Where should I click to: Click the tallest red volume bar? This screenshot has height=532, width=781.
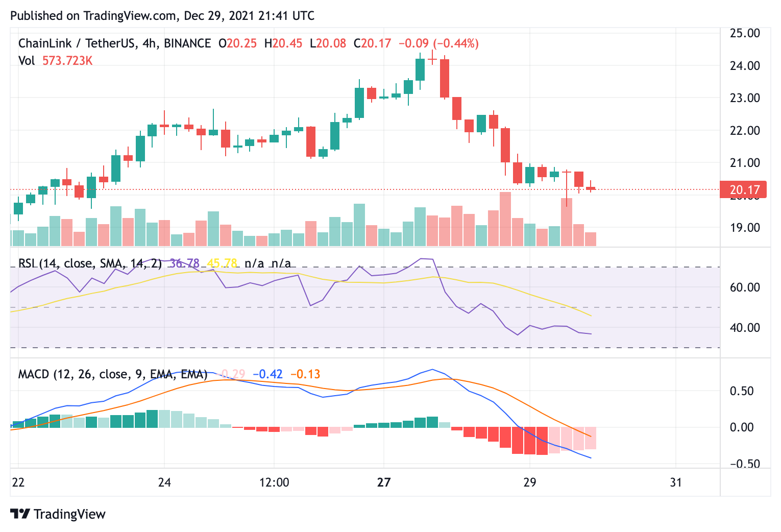[505, 219]
